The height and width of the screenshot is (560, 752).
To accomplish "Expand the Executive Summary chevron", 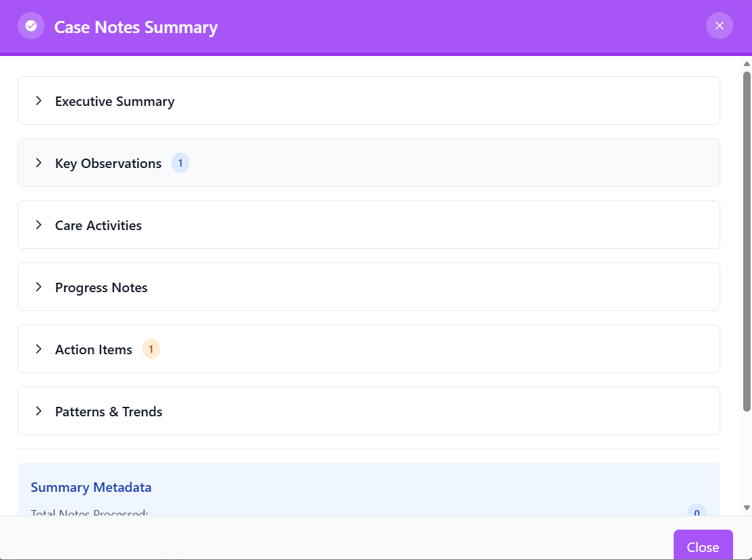I will click(39, 101).
